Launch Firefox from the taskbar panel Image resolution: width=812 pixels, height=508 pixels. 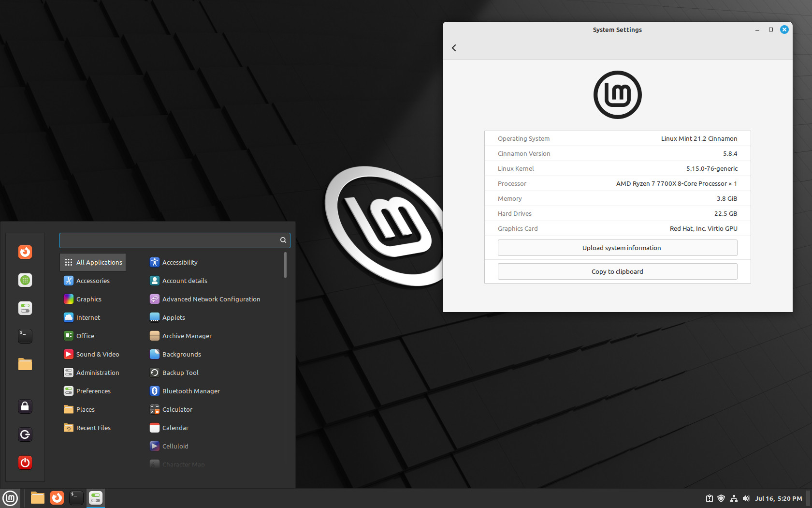[x=57, y=498]
